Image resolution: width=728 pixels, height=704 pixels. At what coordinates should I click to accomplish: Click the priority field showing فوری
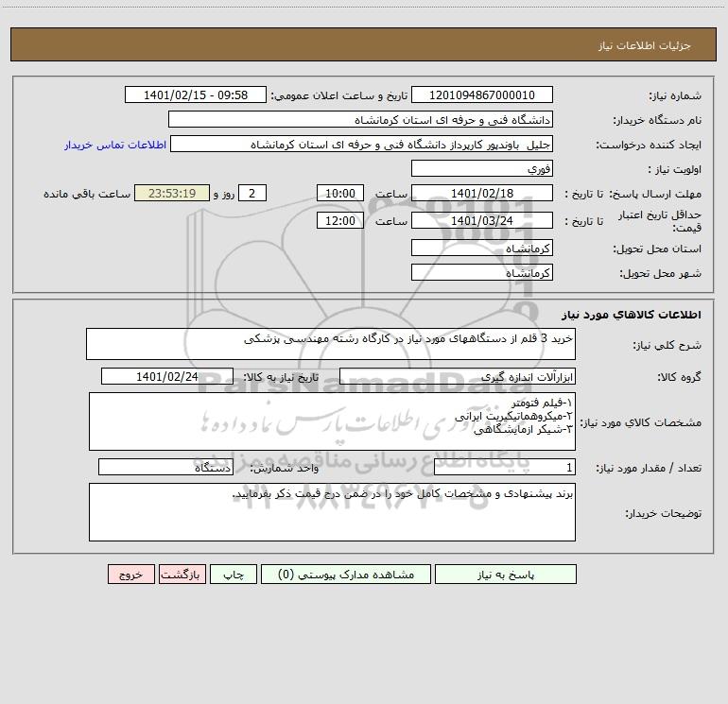point(482,168)
